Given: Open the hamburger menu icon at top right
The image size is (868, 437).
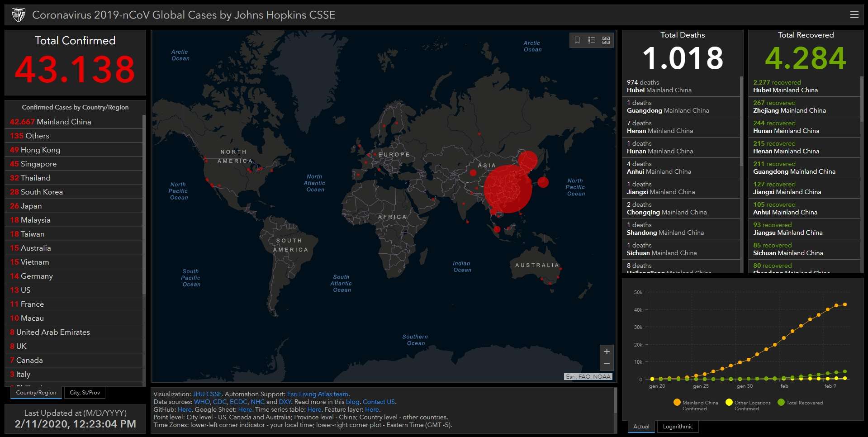Looking at the screenshot, I should click(854, 14).
